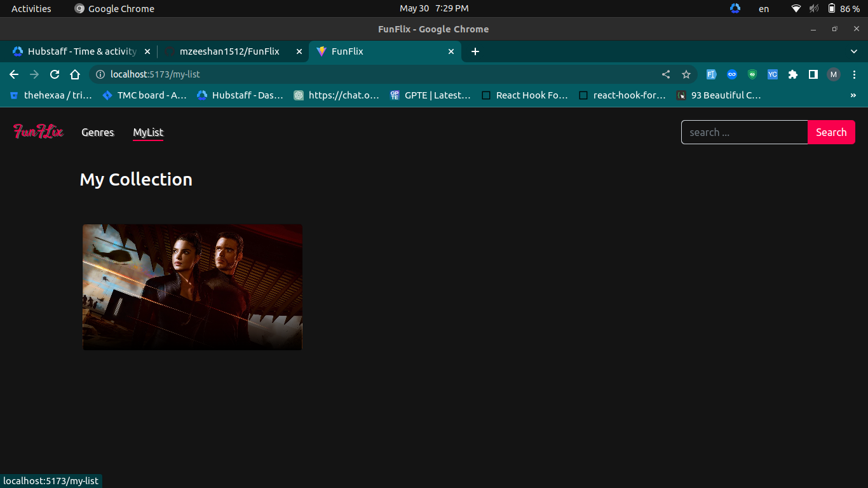This screenshot has width=868, height=488.
Task: Expand the tab search chevron
Action: point(854,51)
